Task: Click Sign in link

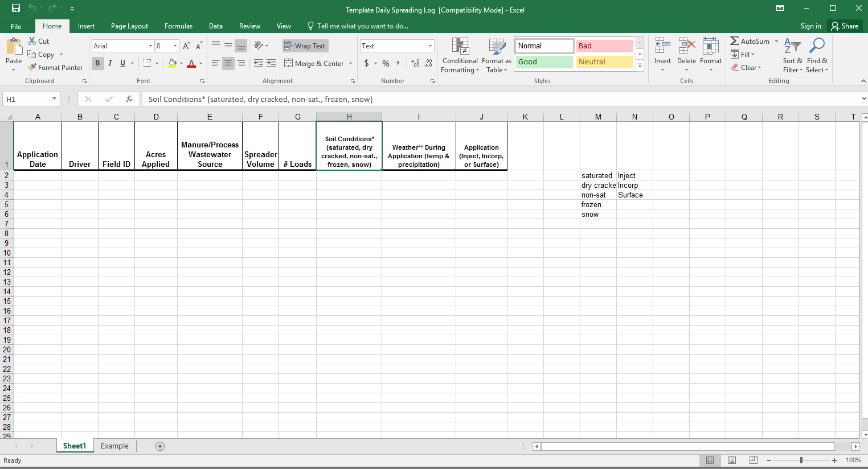Action: (810, 26)
